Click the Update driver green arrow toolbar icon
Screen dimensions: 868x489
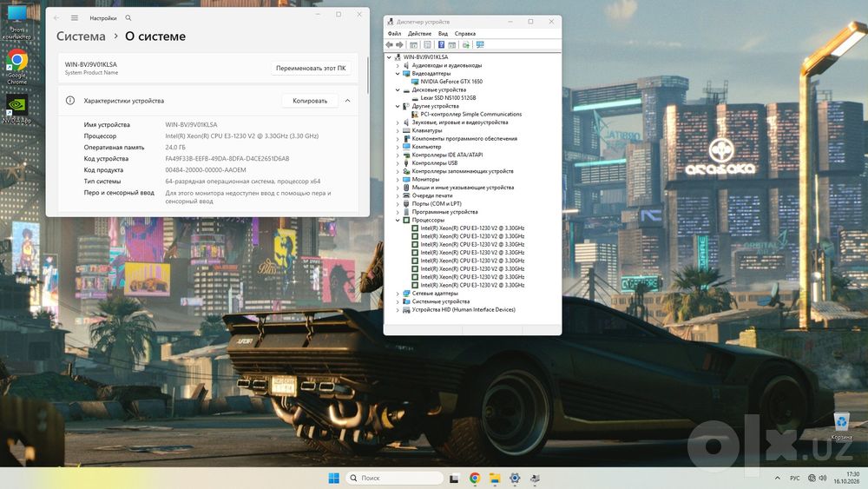click(x=465, y=45)
